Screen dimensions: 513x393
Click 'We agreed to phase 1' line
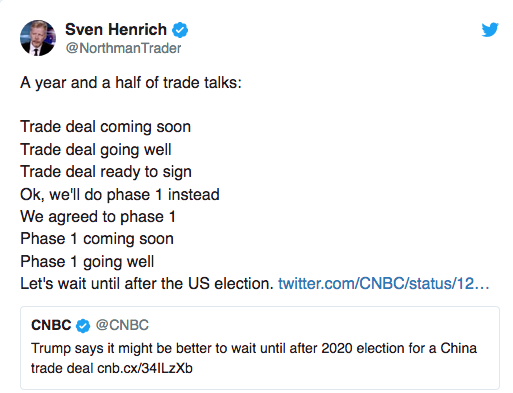click(x=98, y=217)
